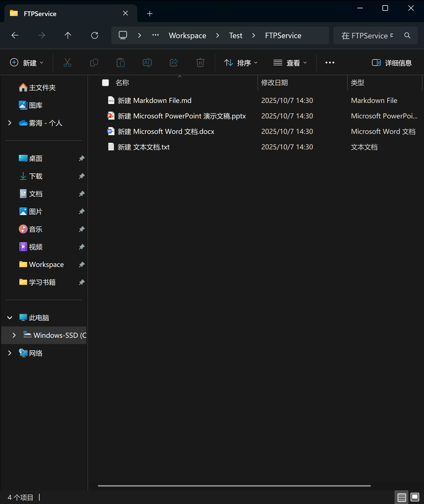This screenshot has height=504, width=424.
Task: Add a new tab with plus
Action: click(150, 14)
